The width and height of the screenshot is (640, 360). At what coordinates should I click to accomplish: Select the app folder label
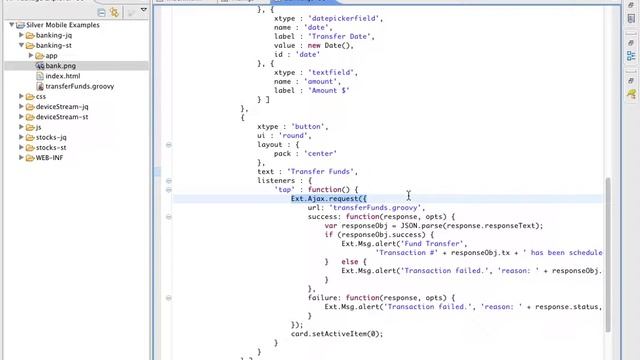(x=51, y=56)
